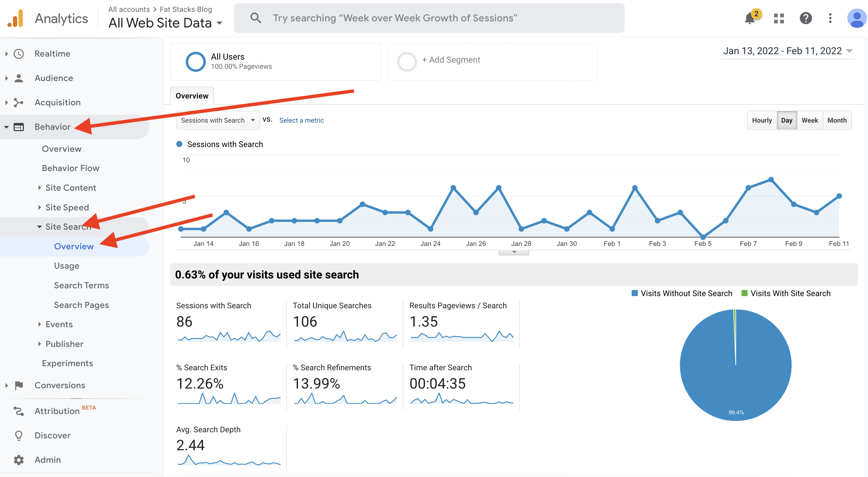Screen dimensions: 868x477
Task: Open the All Web Site Data selector
Action: click(165, 23)
